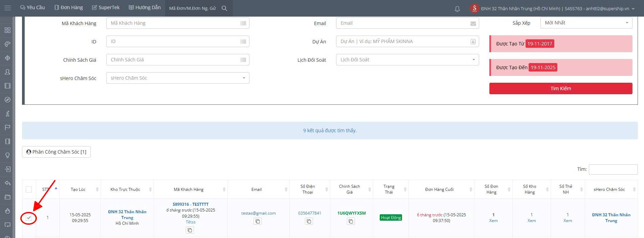Viewport: 644px width, 238px height.
Task: Click the 9 kết quả được tìm thấy message
Action: (x=330, y=131)
